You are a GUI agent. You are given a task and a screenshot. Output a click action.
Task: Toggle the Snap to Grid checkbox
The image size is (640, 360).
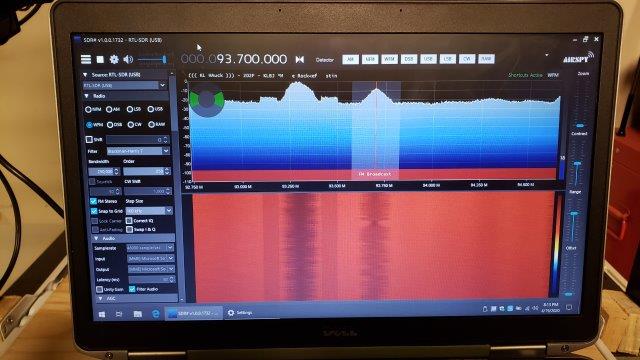click(94, 211)
